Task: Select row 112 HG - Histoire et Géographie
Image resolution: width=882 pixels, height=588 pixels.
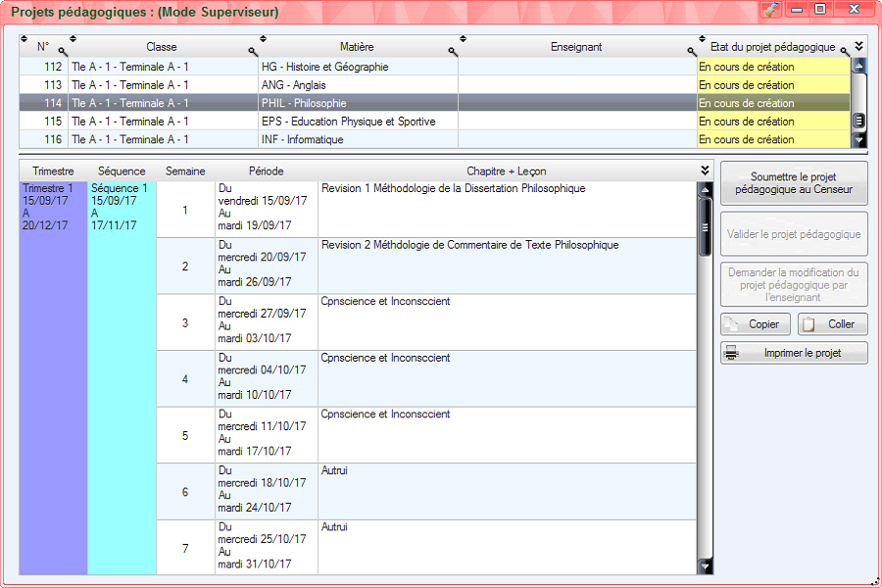Action: pyautogui.click(x=434, y=67)
